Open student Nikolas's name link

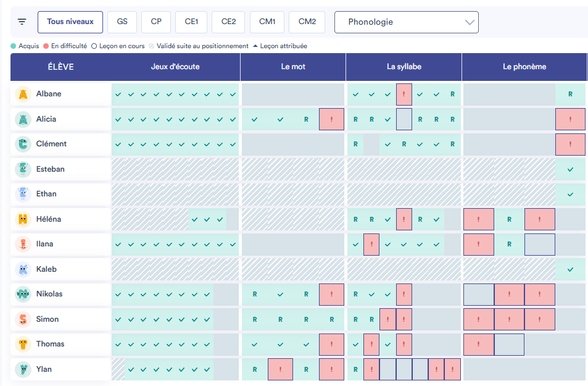point(49,294)
